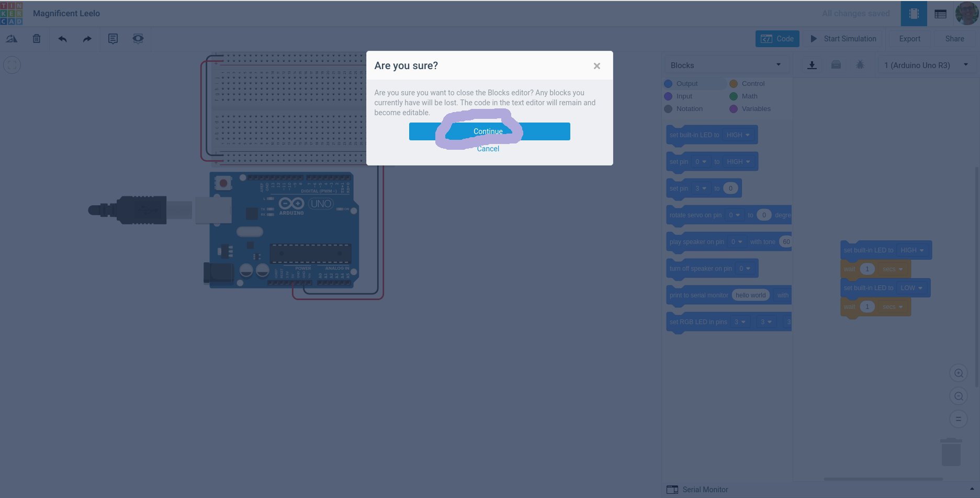The height and width of the screenshot is (498, 980).
Task: Open HIGH dropdown in palette built-in LED block
Action: click(x=738, y=135)
